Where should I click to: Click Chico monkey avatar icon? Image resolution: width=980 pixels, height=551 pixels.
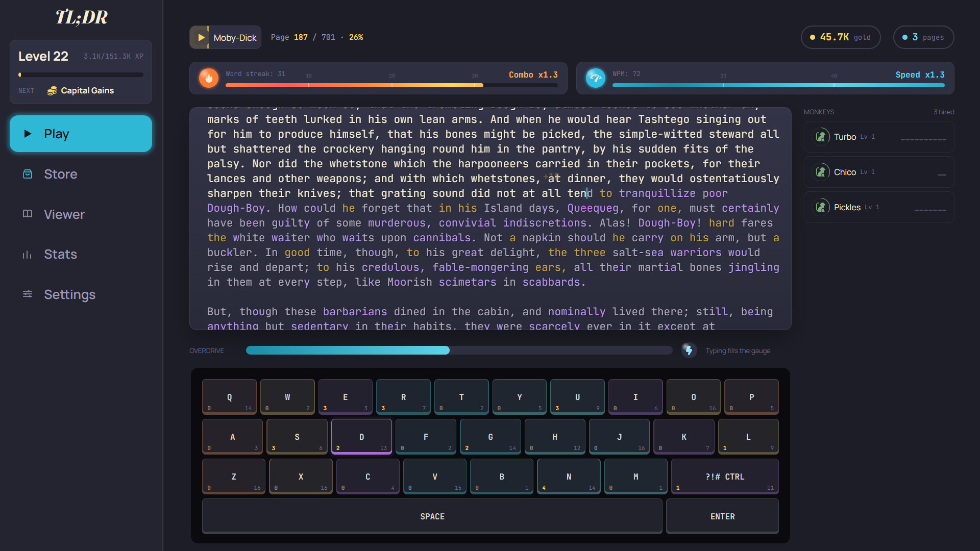821,172
